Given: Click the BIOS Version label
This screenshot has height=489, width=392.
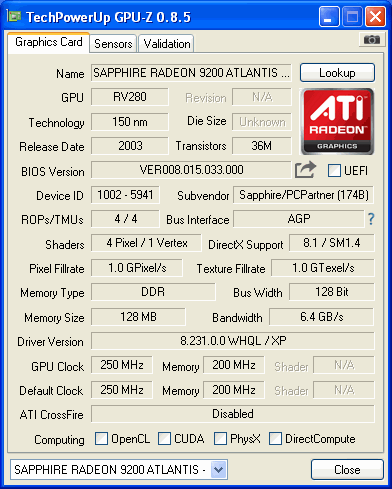Looking at the screenshot, I should click(x=53, y=172).
